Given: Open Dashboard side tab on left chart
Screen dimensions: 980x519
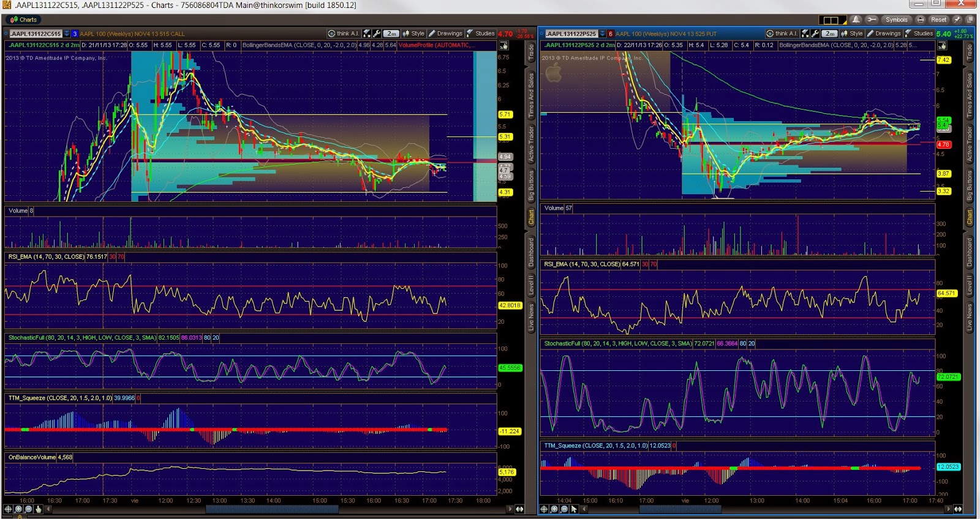Looking at the screenshot, I should 531,252.
